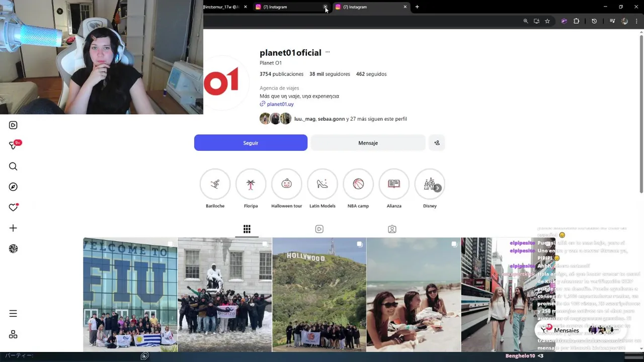The height and width of the screenshot is (362, 644).
Task: Open Latin Models story highlight
Action: [x=323, y=184]
